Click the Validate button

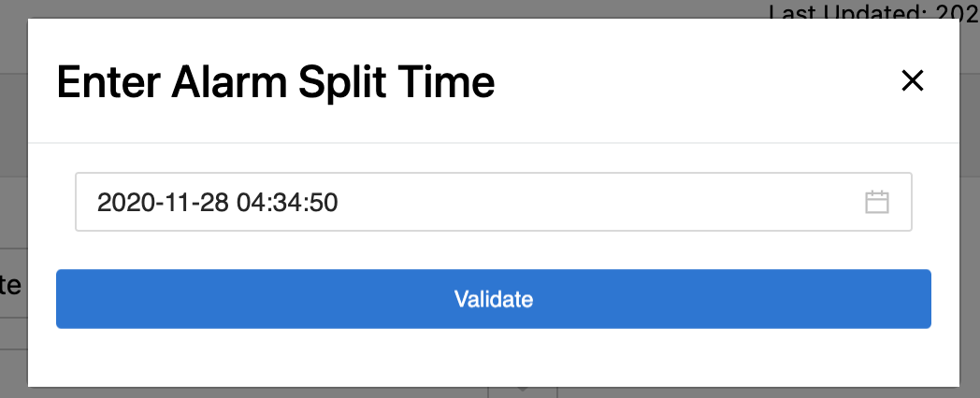494,299
